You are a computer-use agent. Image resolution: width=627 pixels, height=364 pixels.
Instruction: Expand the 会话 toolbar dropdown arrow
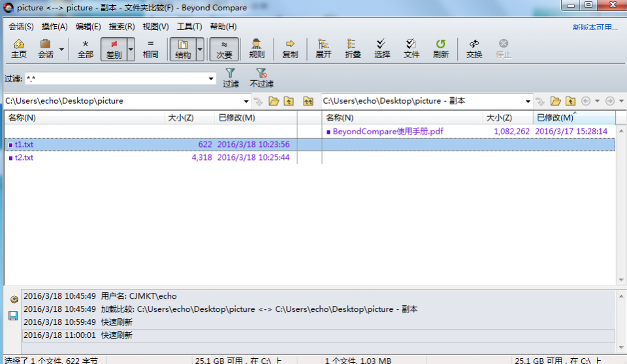click(61, 49)
